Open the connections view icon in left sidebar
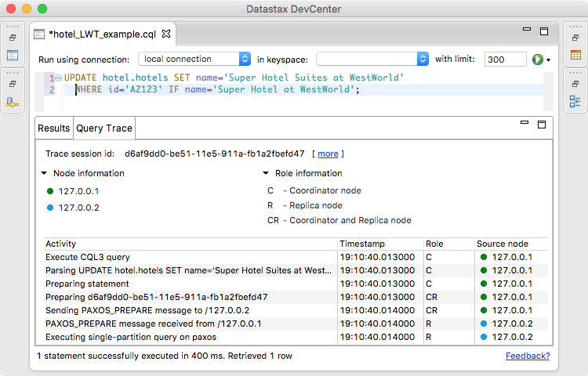 [13, 101]
